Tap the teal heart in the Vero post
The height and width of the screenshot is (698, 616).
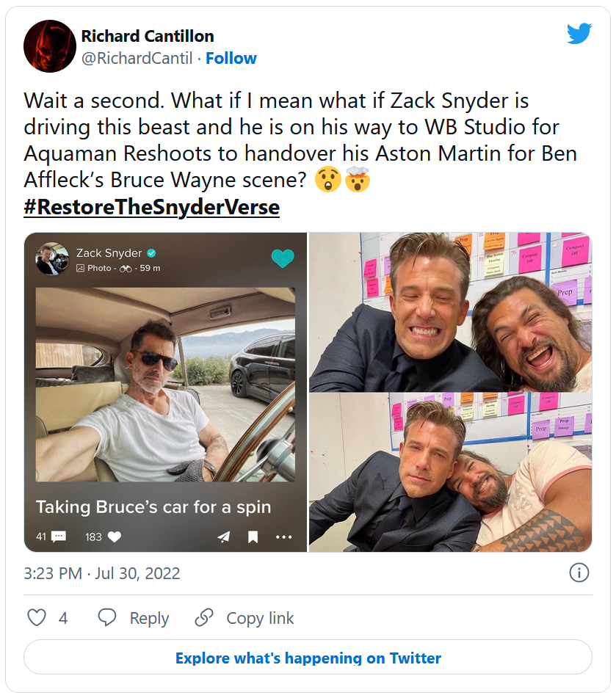(282, 258)
